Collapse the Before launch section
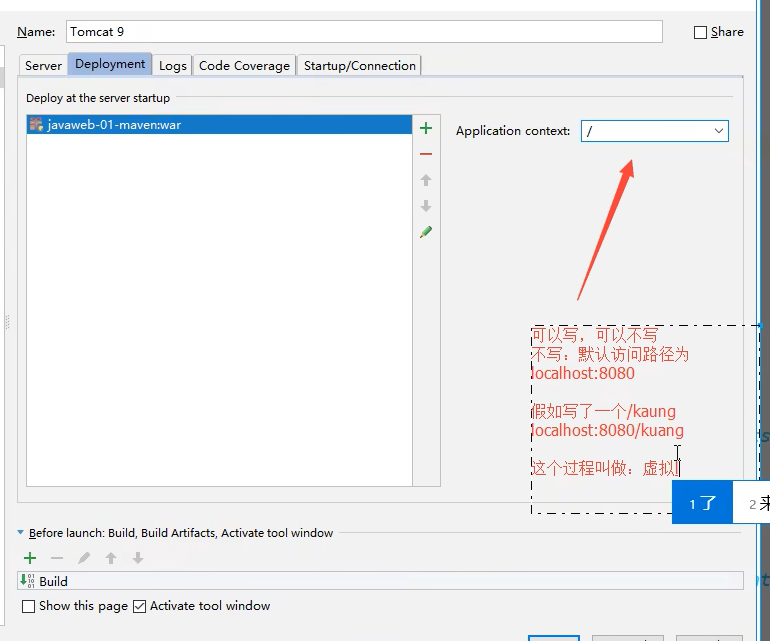This screenshot has height=641, width=770. point(20,532)
